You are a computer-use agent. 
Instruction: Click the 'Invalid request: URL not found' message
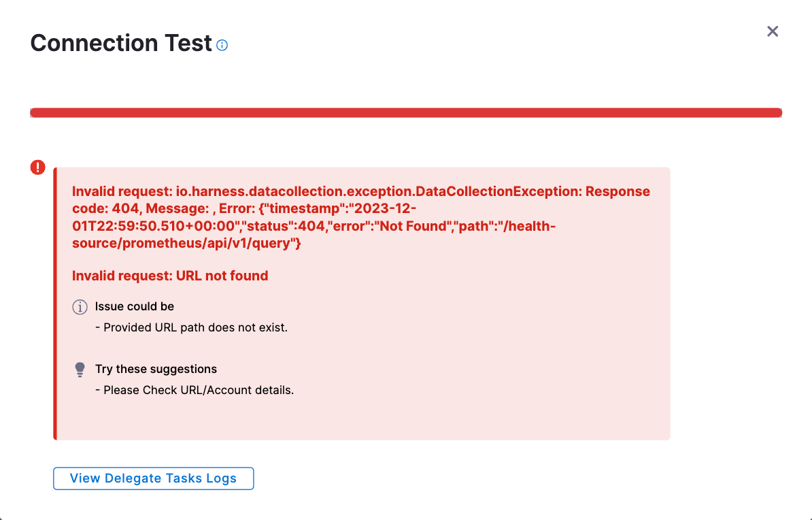tap(170, 276)
